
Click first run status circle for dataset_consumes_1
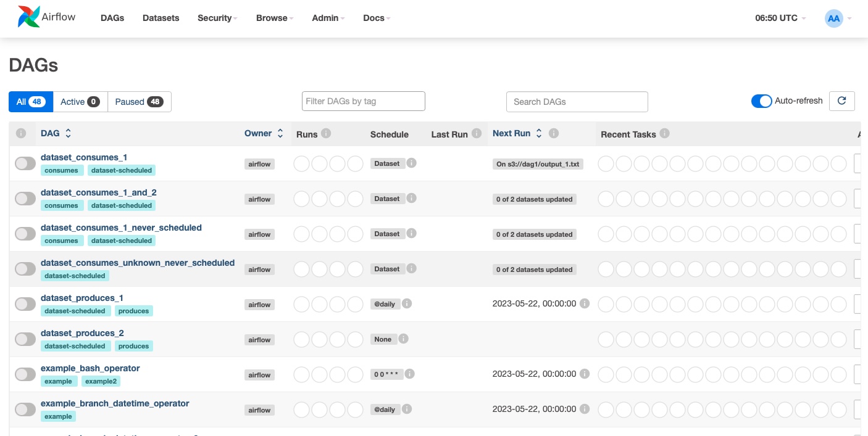[x=301, y=163]
